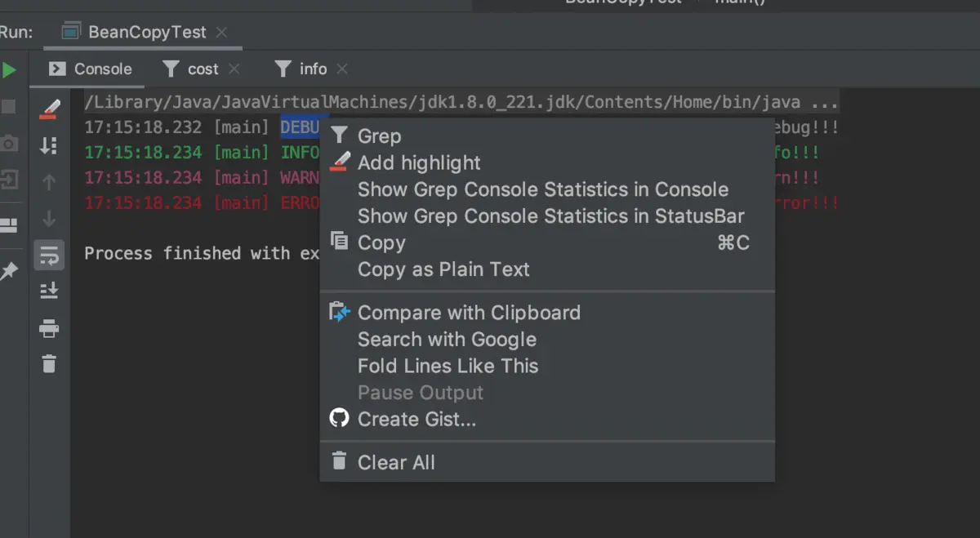Click the camera dump threads icon

tap(9, 144)
